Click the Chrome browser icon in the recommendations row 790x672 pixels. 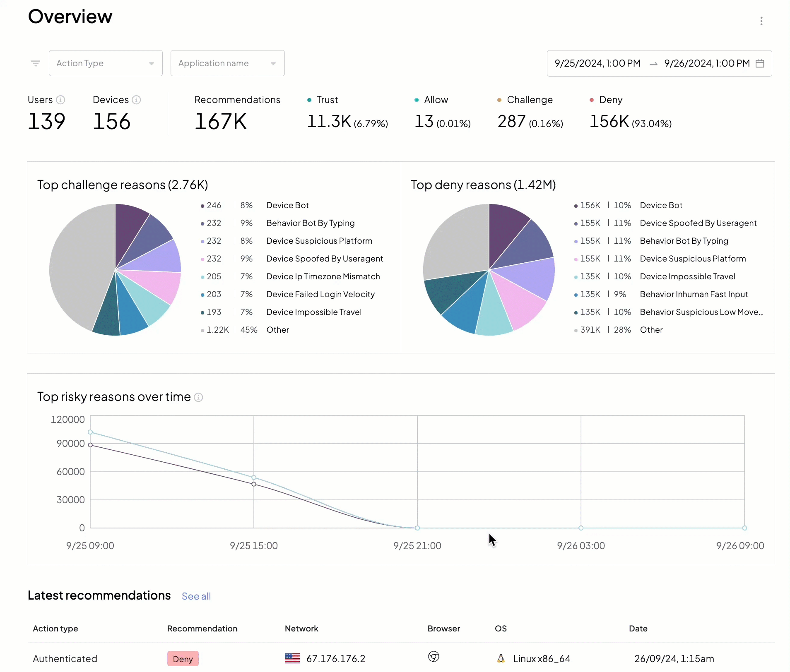[x=434, y=657]
